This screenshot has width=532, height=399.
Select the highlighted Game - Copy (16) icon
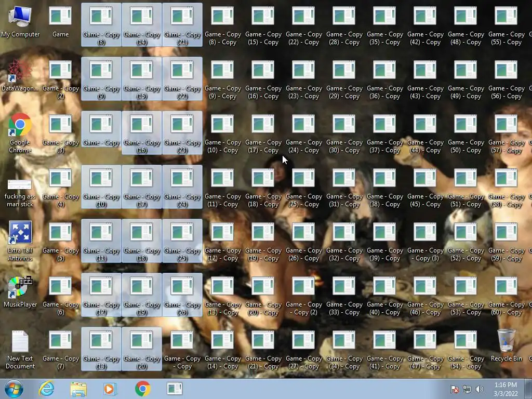pos(142,133)
